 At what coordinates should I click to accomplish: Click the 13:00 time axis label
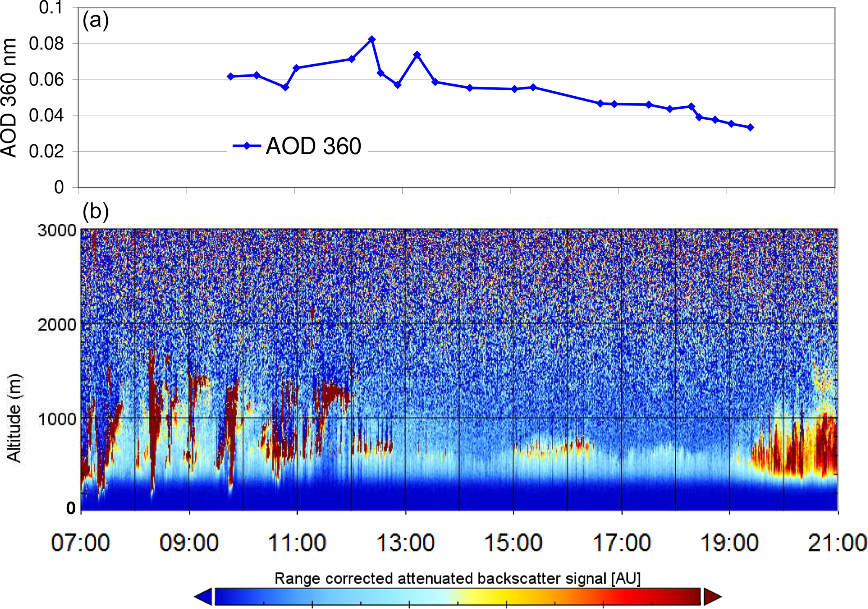(405, 543)
